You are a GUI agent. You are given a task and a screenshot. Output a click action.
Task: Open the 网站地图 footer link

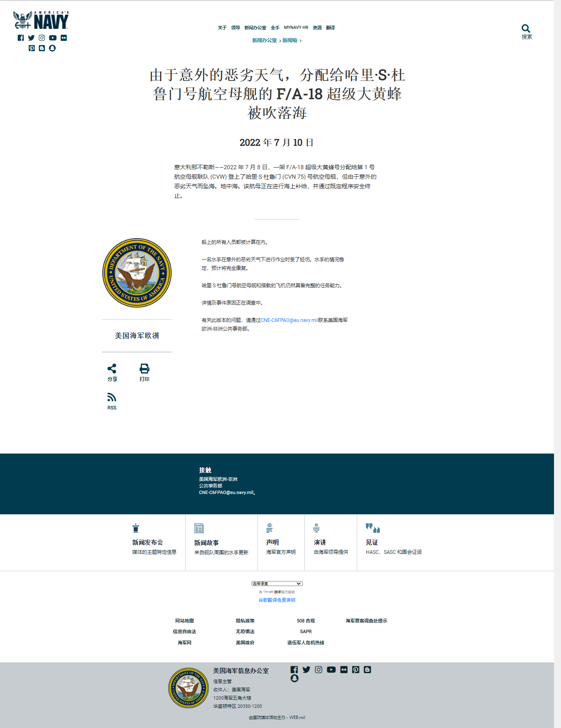(x=184, y=621)
